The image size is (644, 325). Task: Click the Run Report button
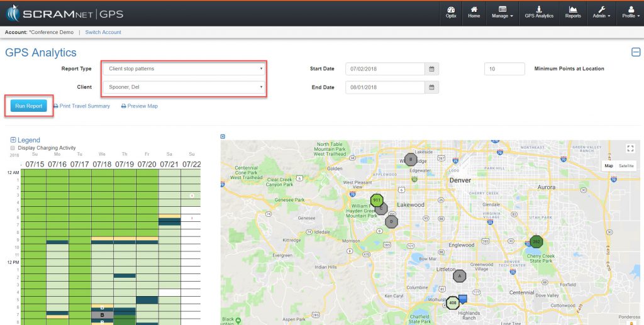click(x=28, y=106)
